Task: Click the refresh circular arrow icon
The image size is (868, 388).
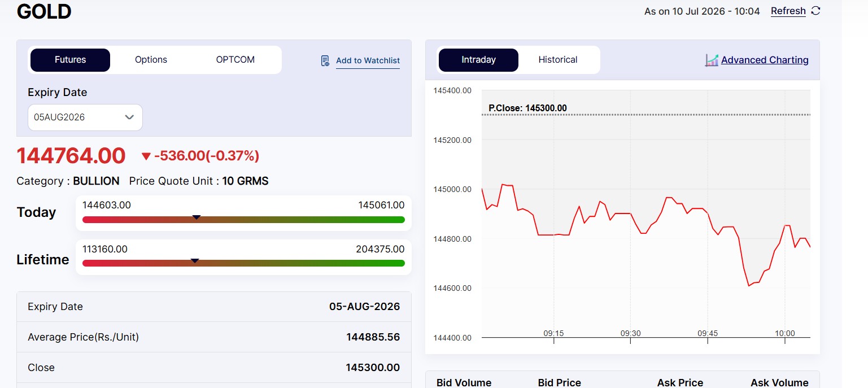Action: pyautogui.click(x=815, y=11)
